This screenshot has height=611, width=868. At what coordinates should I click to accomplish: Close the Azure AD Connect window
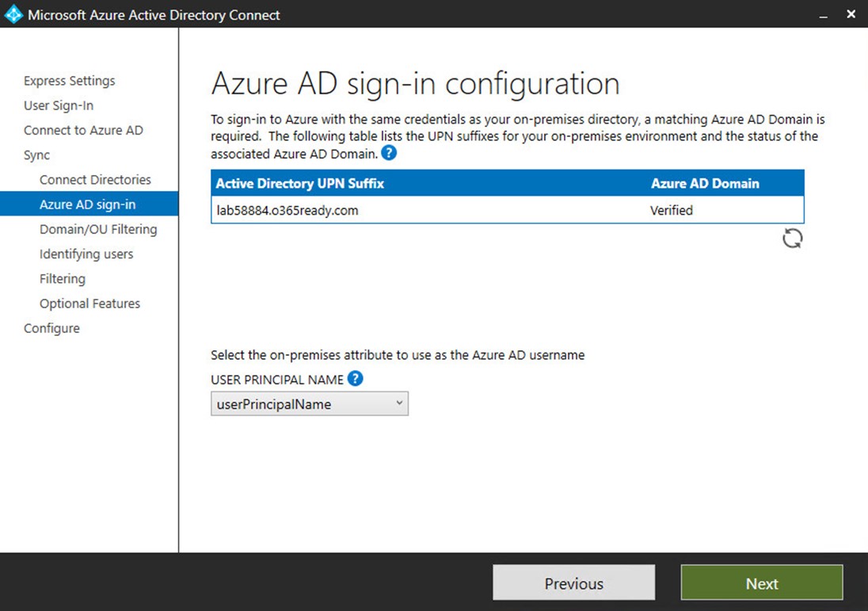(x=851, y=14)
